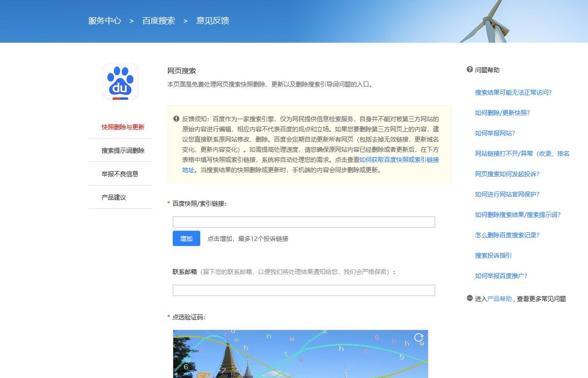This screenshot has height=378, width=588.
Task: Follow the 产品帮助 link for more questions
Action: click(x=499, y=299)
